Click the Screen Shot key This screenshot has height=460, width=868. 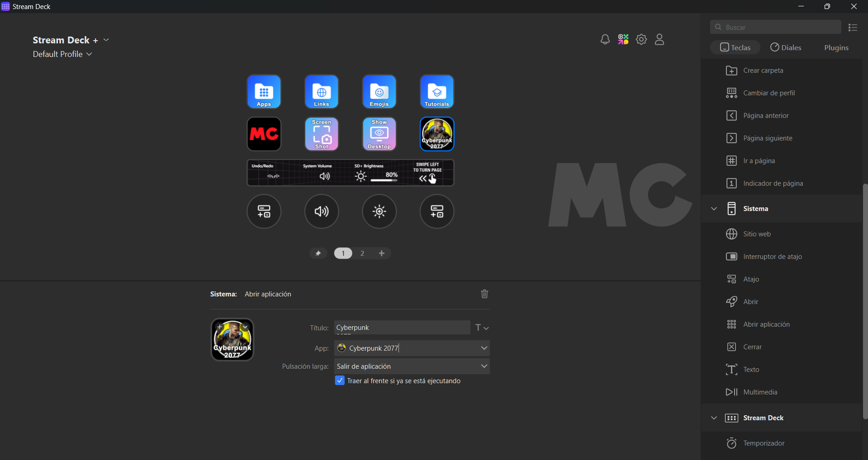pyautogui.click(x=321, y=134)
